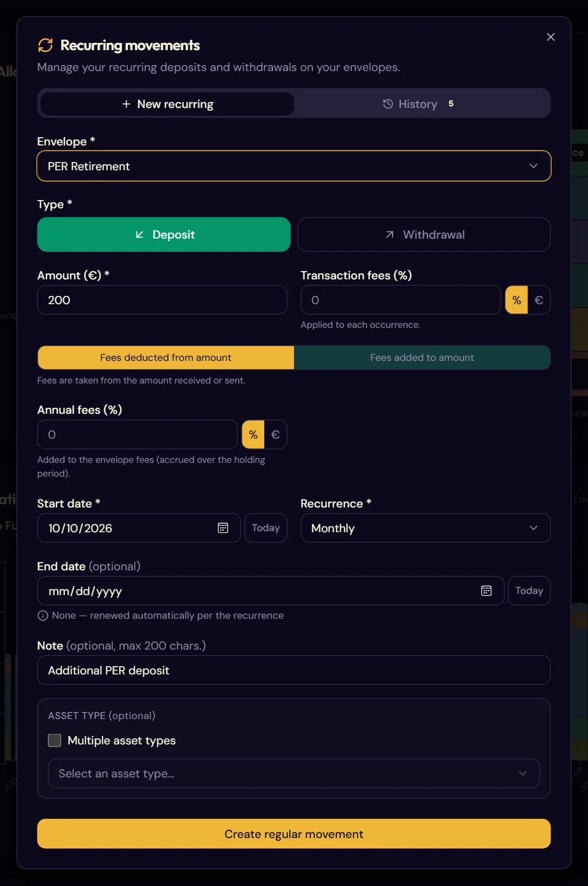
Task: Select the New recurring tab
Action: pos(167,104)
